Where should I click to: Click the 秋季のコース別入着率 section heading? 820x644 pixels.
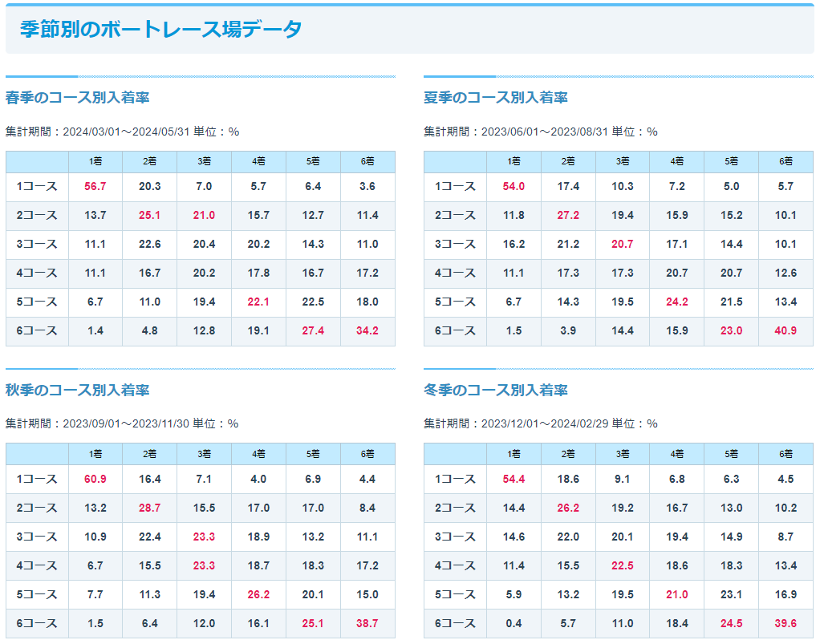coord(77,391)
